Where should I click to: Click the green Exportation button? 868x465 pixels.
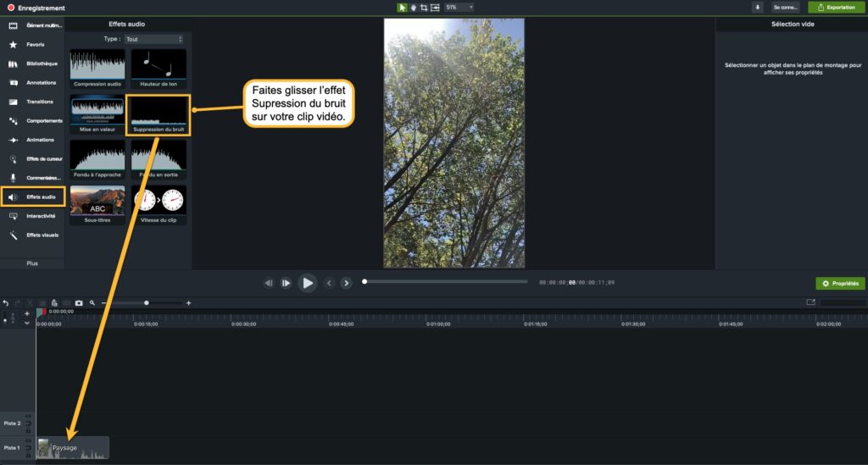(837, 7)
